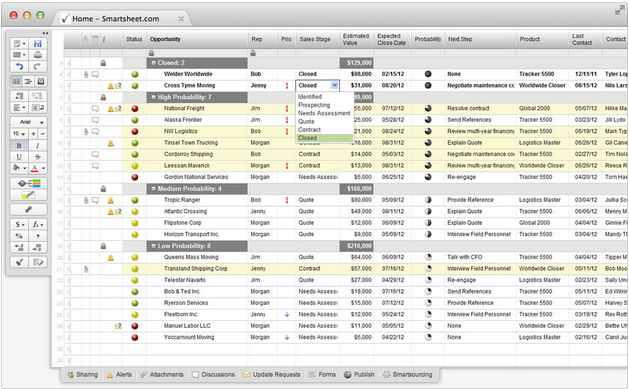This screenshot has height=389, width=629.
Task: Click alert bell on Tinsel Town Trucking row
Action: pos(111,143)
